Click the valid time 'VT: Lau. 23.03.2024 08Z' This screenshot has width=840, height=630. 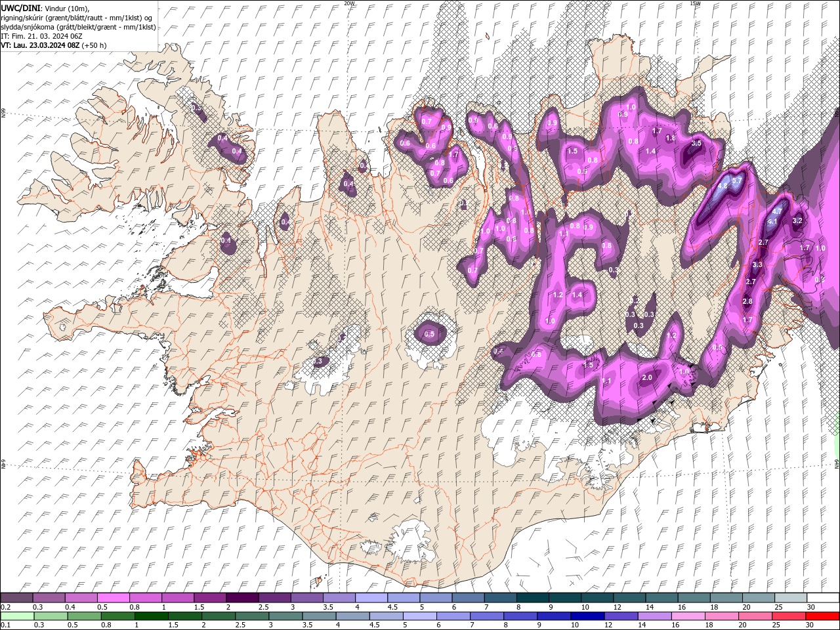tap(41, 45)
